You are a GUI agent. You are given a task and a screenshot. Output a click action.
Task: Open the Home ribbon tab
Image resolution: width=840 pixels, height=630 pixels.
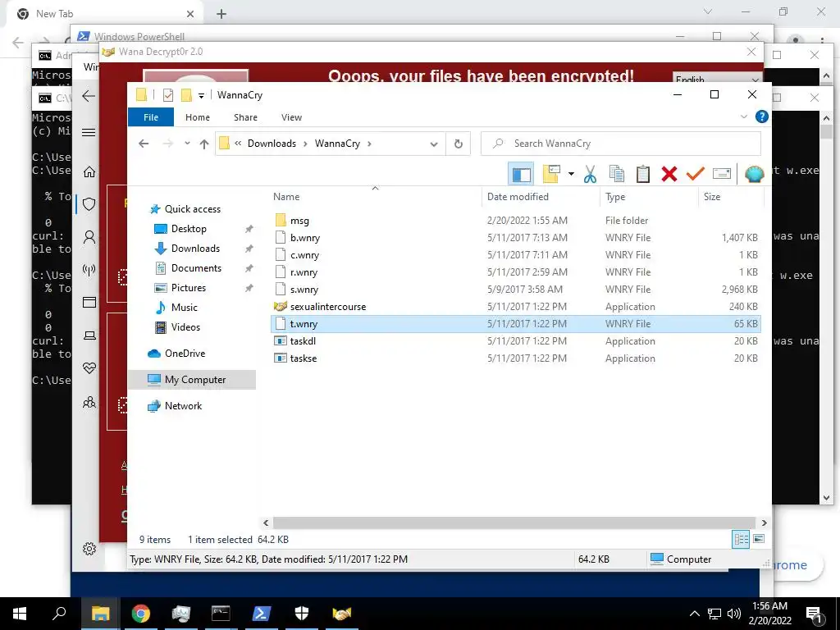point(197,117)
